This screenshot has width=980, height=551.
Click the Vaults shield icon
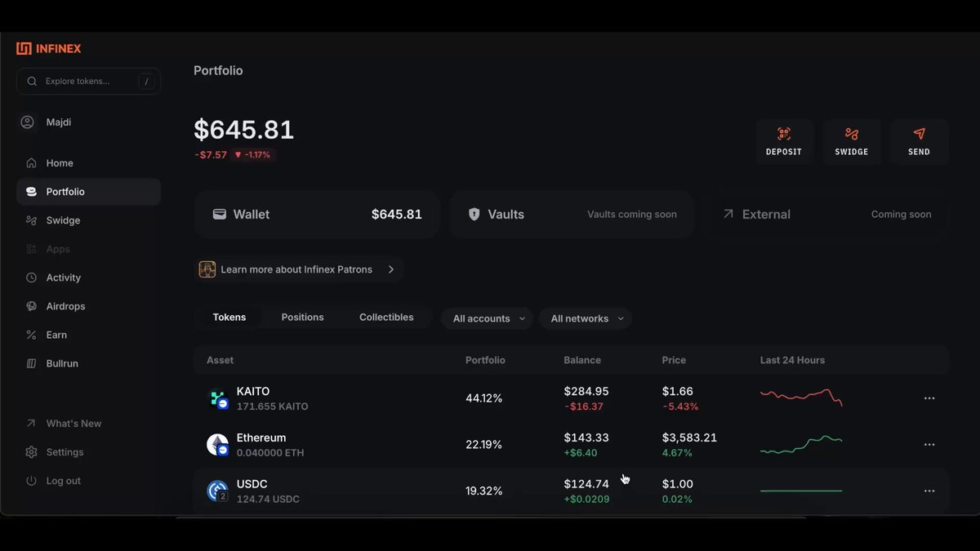point(474,215)
